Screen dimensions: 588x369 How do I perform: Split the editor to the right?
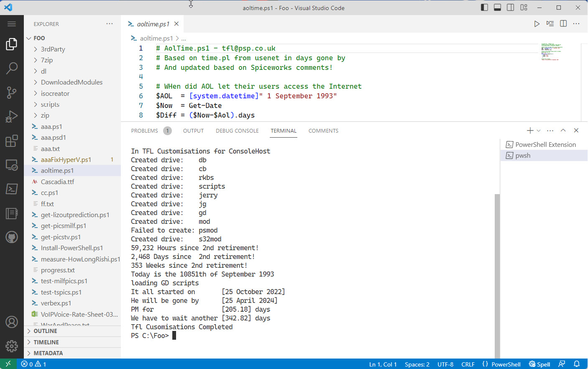563,24
